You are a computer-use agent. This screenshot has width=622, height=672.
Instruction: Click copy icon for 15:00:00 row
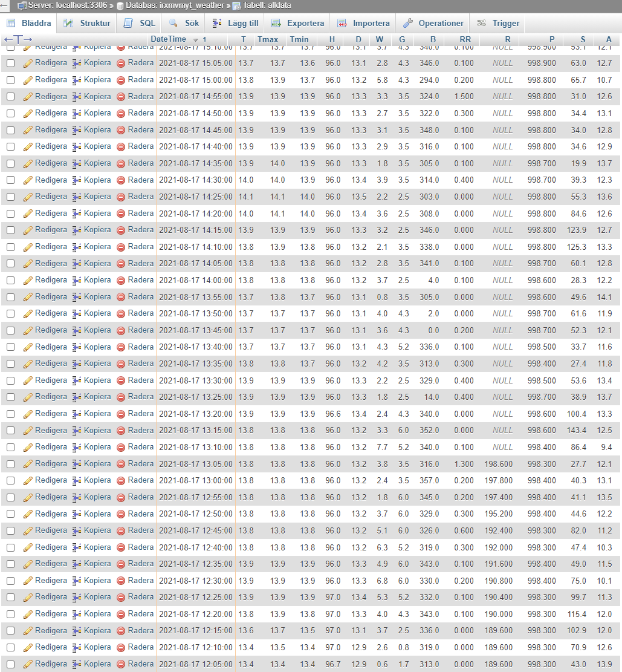pos(77,80)
